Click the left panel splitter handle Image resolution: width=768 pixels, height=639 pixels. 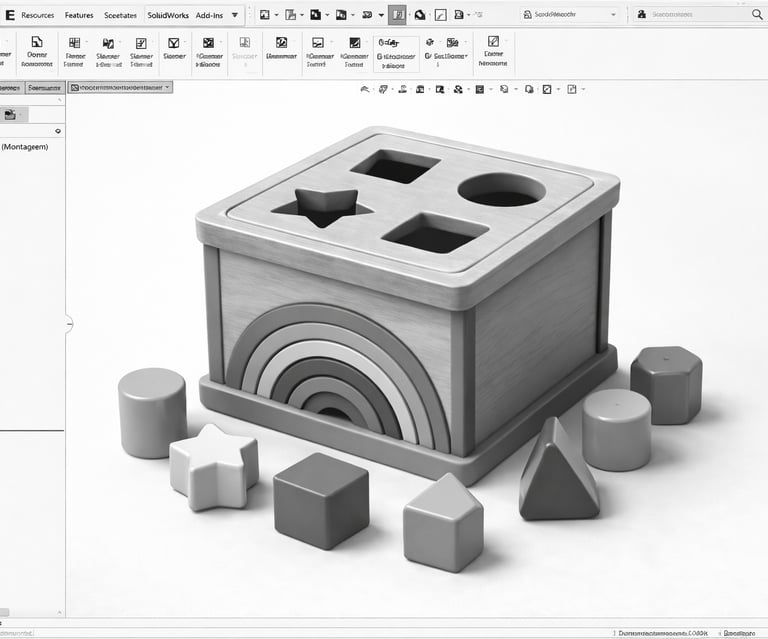[69, 324]
